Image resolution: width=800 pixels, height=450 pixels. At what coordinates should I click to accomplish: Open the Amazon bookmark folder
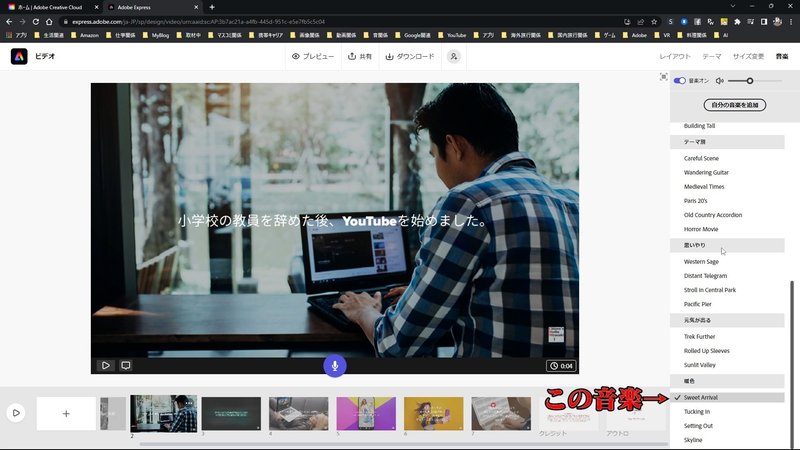[85, 35]
